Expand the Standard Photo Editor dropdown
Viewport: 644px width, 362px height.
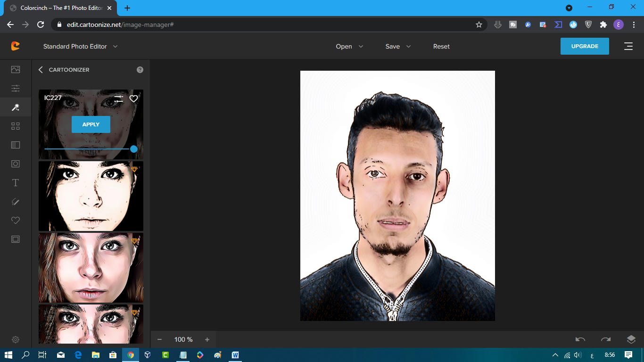(x=81, y=46)
